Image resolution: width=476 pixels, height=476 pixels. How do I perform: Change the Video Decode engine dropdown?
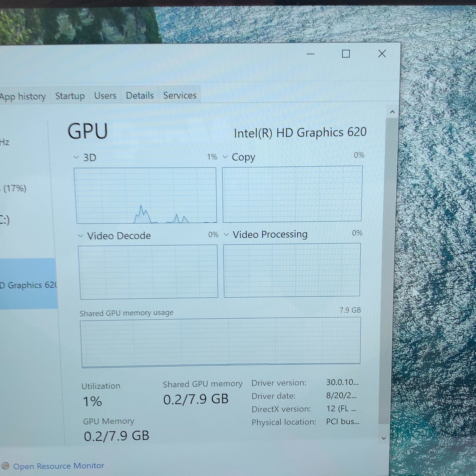click(x=81, y=236)
